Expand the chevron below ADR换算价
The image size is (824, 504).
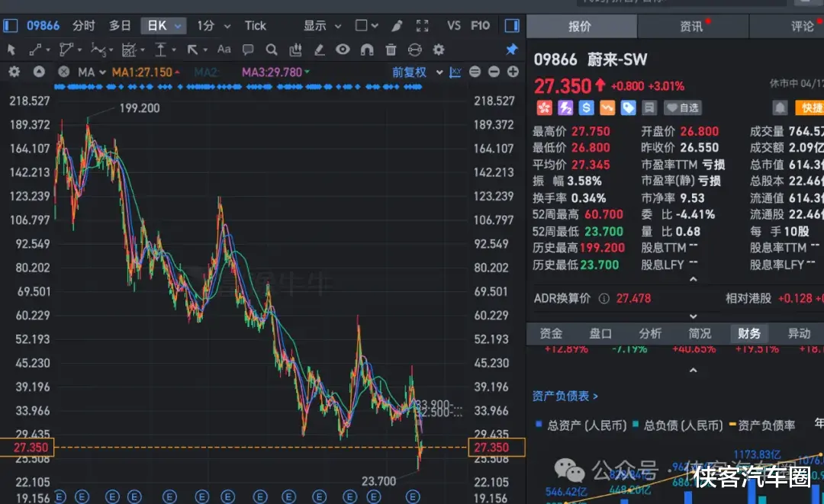pyautogui.click(x=693, y=316)
